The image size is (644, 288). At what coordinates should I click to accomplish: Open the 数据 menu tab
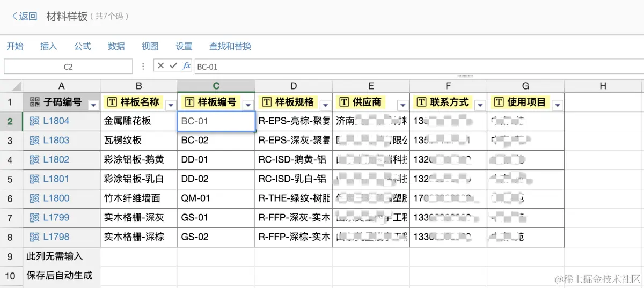click(116, 46)
